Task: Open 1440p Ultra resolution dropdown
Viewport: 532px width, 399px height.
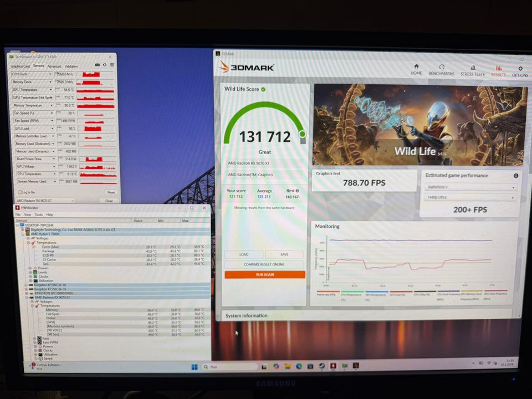Action: click(470, 197)
